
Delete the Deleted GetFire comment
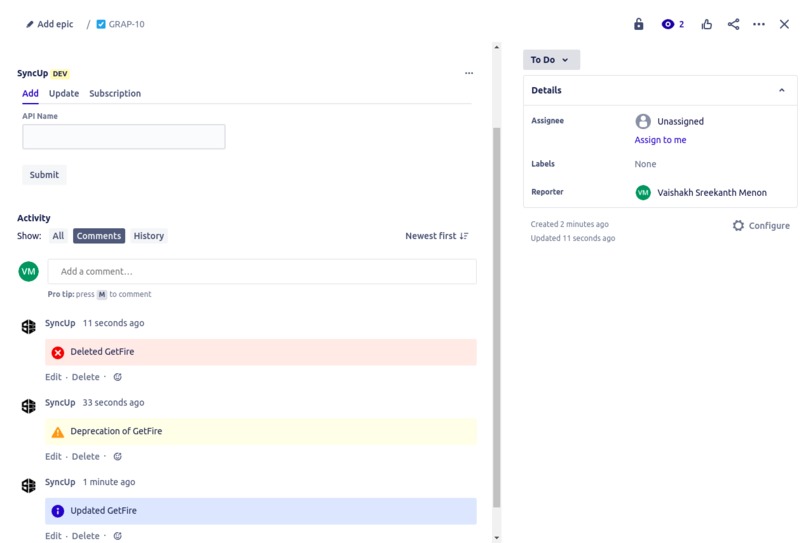pos(85,377)
